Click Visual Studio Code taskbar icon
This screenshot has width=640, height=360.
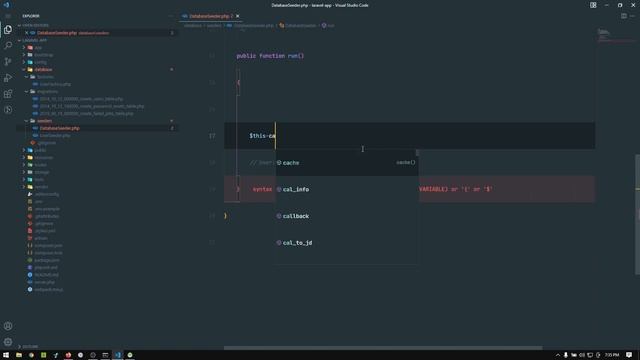(118, 355)
